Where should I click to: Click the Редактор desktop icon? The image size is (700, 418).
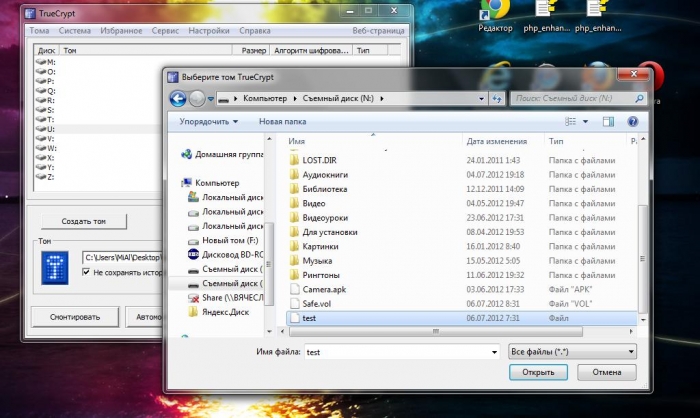click(495, 17)
